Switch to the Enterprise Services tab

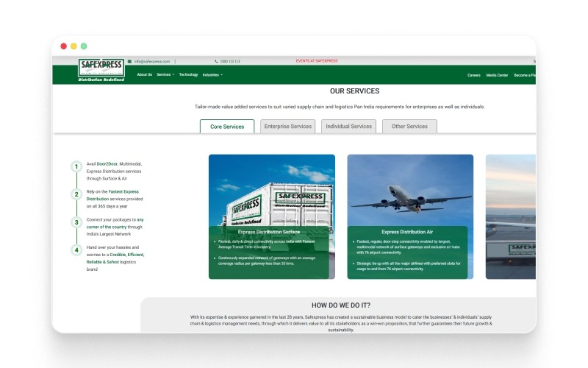tap(288, 127)
